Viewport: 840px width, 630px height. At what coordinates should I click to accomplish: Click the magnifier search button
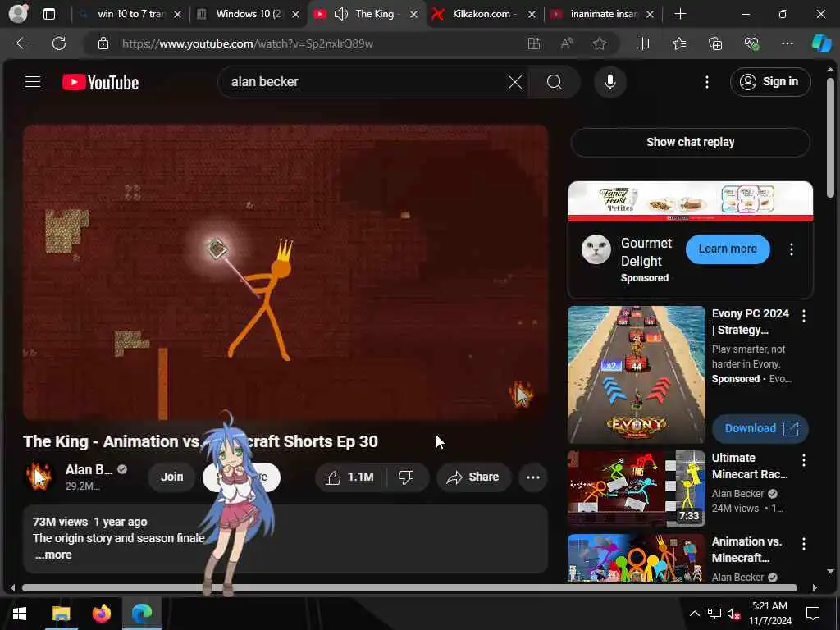tap(555, 82)
